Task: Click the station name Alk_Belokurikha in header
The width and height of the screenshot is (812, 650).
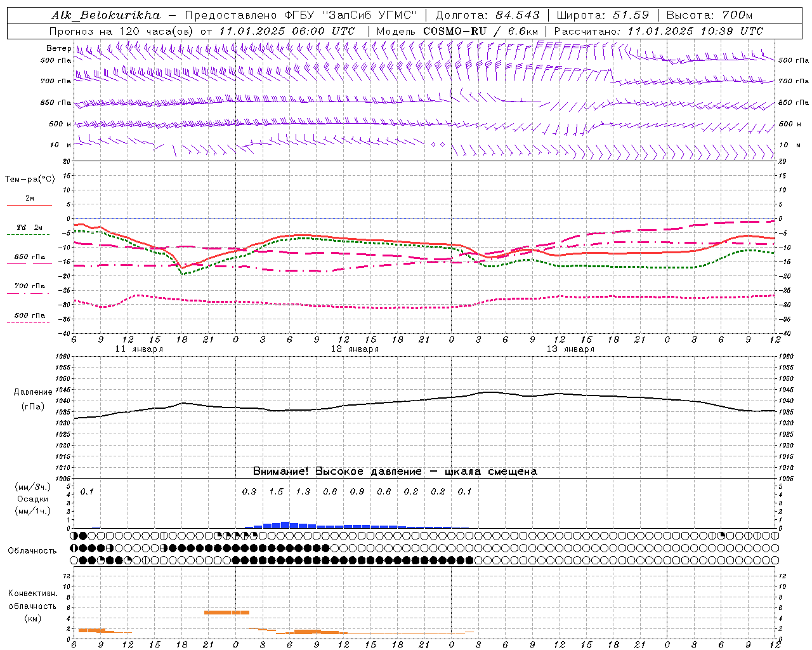Action: click(106, 15)
